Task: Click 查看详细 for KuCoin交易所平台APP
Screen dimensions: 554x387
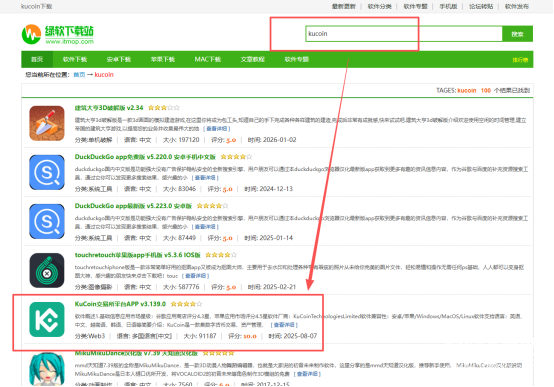Action: (284, 325)
